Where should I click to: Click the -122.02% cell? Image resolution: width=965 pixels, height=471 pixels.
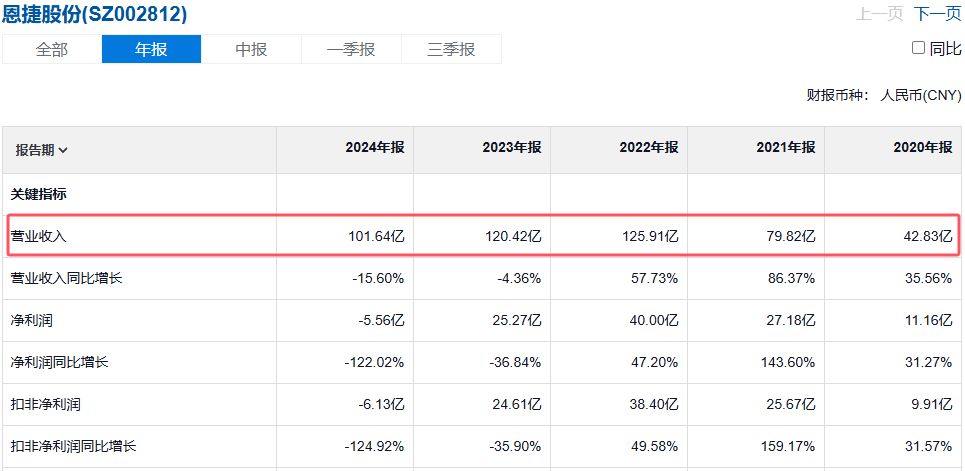pyautogui.click(x=374, y=362)
